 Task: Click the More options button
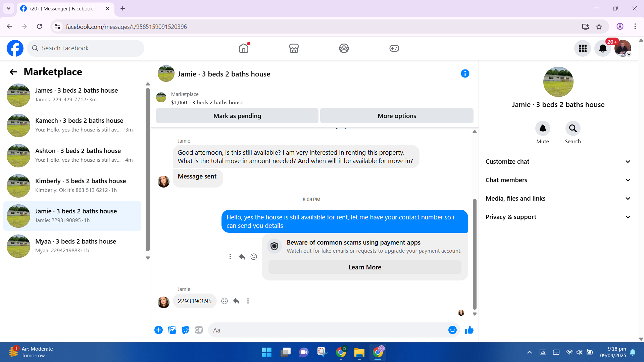[397, 116]
